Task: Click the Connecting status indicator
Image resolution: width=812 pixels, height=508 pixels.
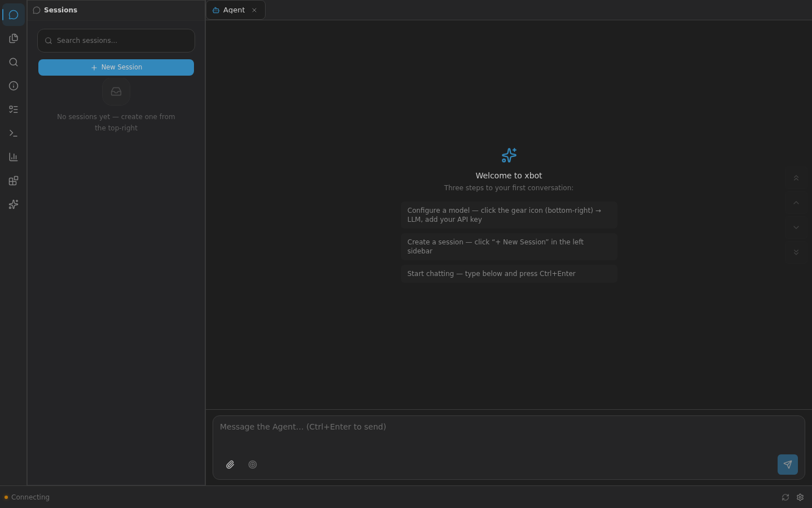Action: click(27, 497)
